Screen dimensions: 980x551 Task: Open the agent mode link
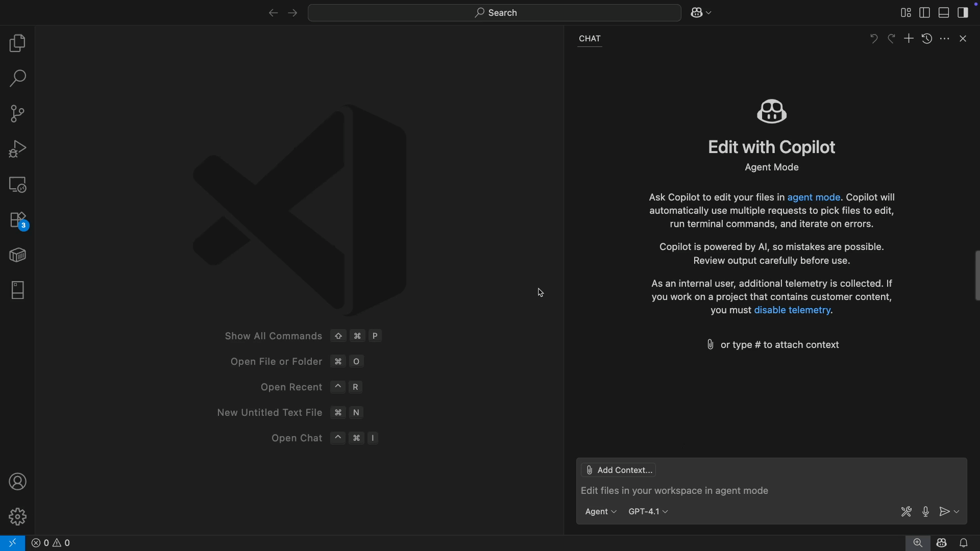click(x=814, y=197)
